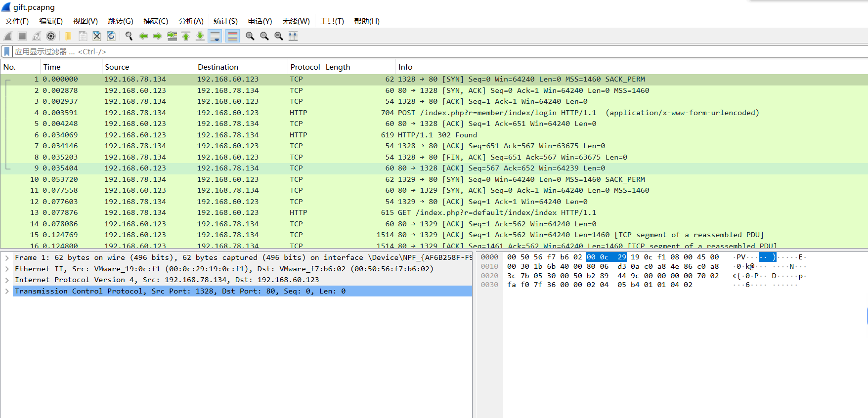
Task: Toggle auto-scroll during live capture
Action: click(x=215, y=36)
